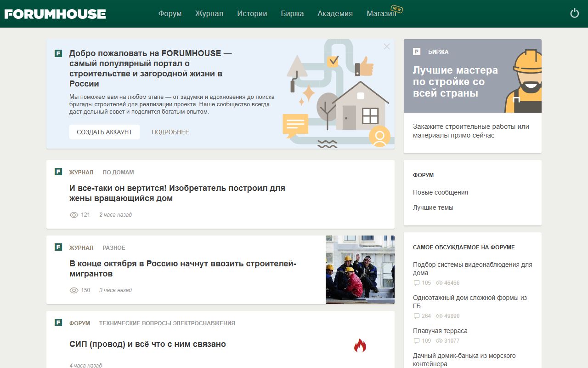588x368 pixels.
Task: Navigate to Академия in header
Action: coord(335,14)
